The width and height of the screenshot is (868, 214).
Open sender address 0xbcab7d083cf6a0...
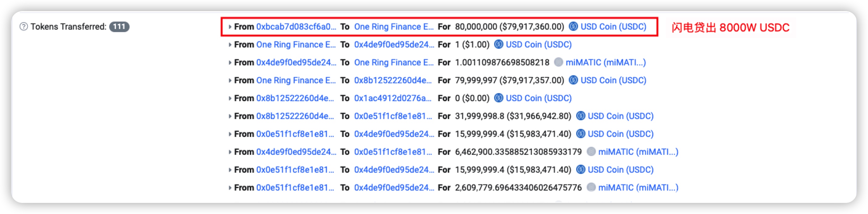(x=296, y=27)
